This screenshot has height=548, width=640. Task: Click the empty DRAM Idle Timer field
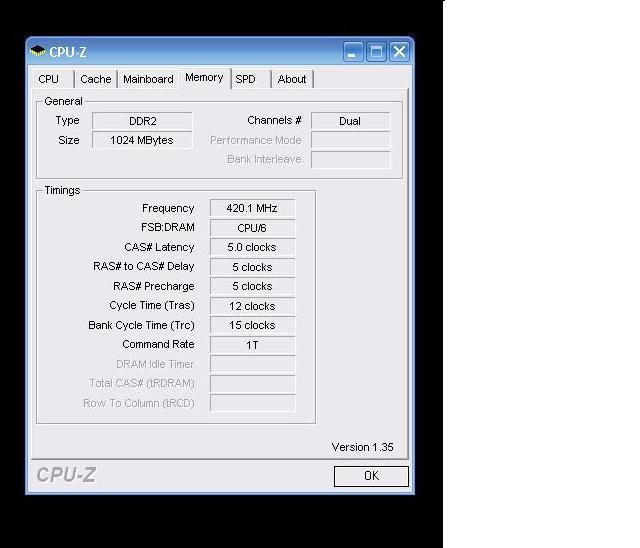point(252,364)
